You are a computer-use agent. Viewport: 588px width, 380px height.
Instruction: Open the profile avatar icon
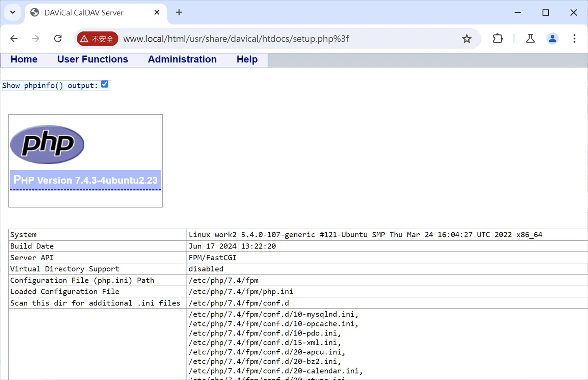[x=552, y=39]
